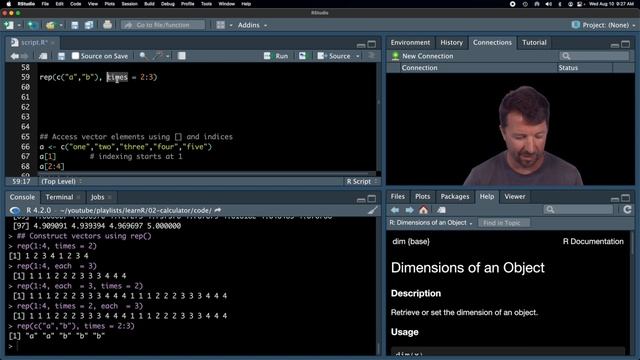This screenshot has width=640, height=360.
Task: Click the Connections pane search field
Action: (594, 56)
